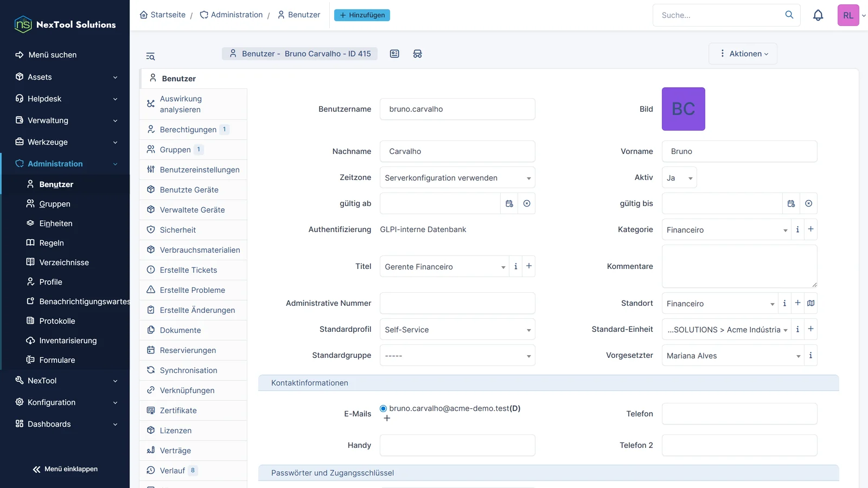Image resolution: width=868 pixels, height=488 pixels.
Task: Expand the Standardprofil Self-Service dropdown
Action: coord(457,329)
